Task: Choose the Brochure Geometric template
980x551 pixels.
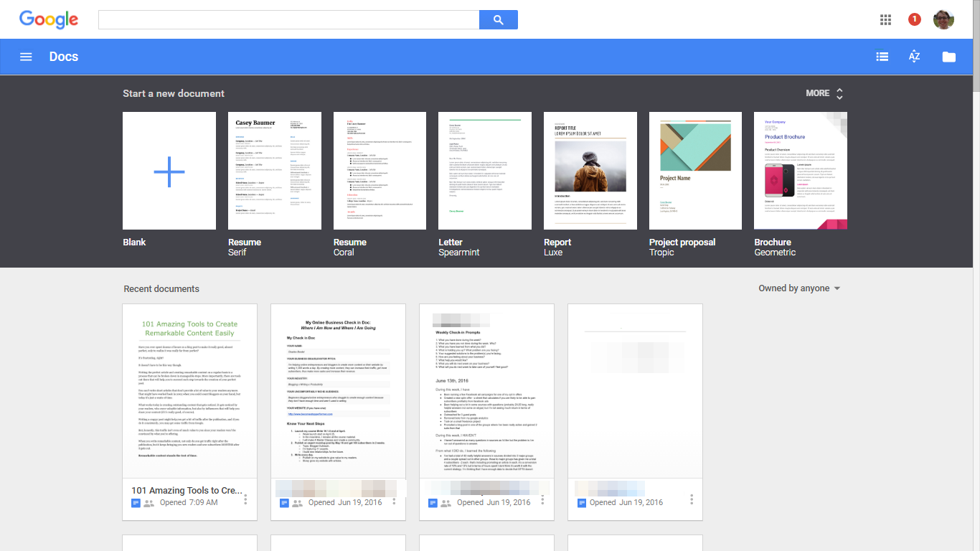Action: tap(801, 171)
